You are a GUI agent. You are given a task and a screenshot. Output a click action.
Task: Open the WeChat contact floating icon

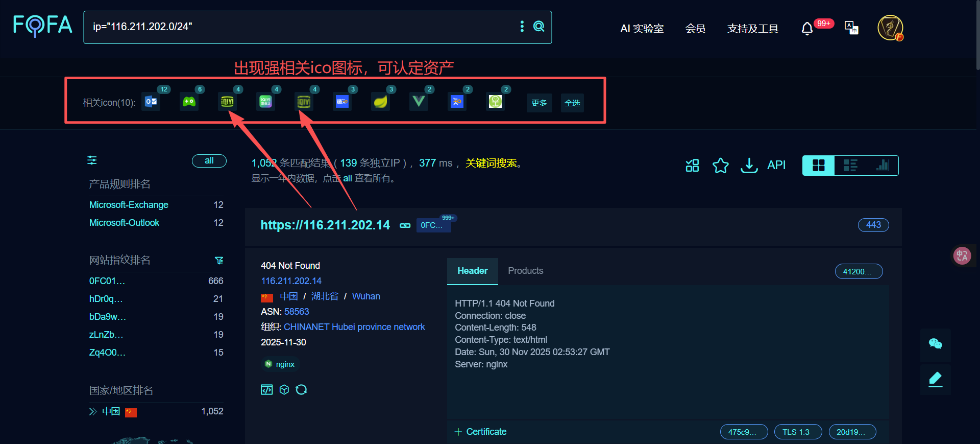[x=935, y=344]
